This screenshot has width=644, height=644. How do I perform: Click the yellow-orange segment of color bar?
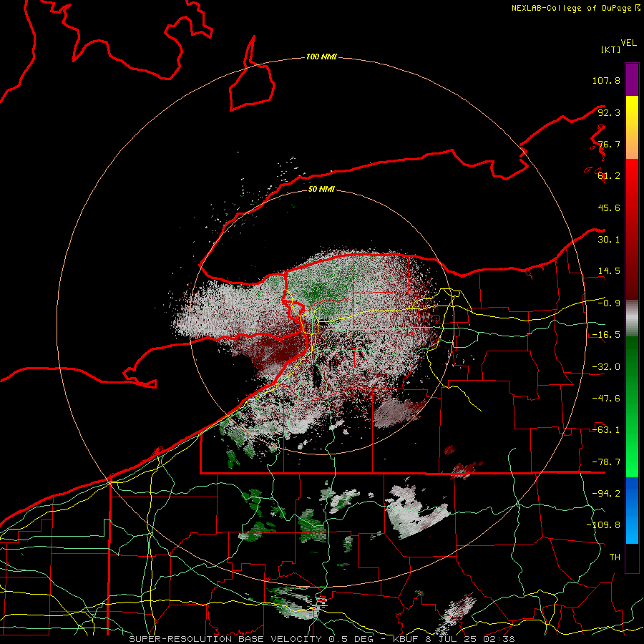click(632, 127)
